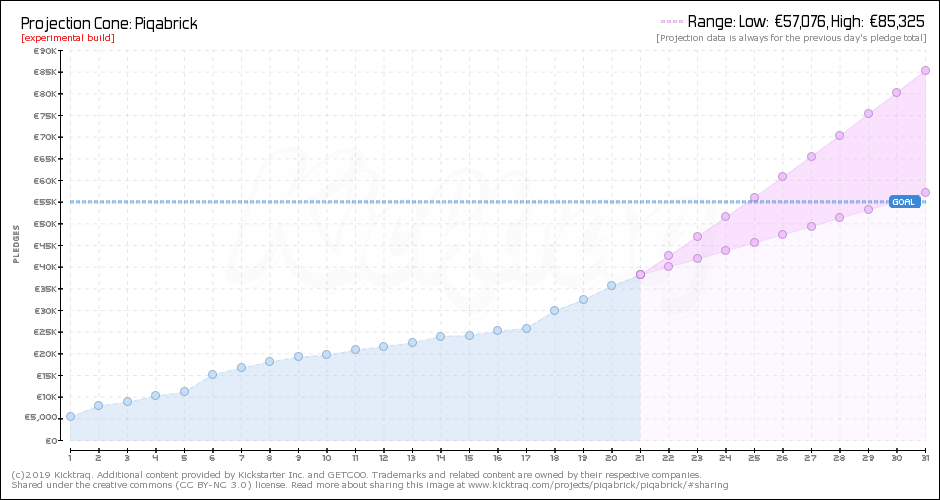Viewport: 940px width, 500px height.
Task: Select the day 17 pledge data point
Action: click(x=526, y=329)
